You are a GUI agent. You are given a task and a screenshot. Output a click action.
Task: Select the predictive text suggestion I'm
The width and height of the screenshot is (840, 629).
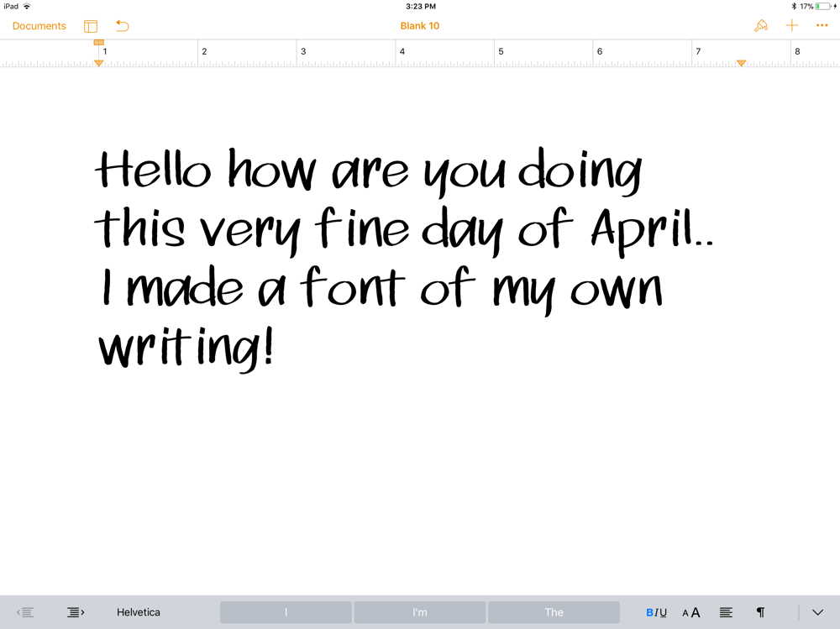pos(419,612)
